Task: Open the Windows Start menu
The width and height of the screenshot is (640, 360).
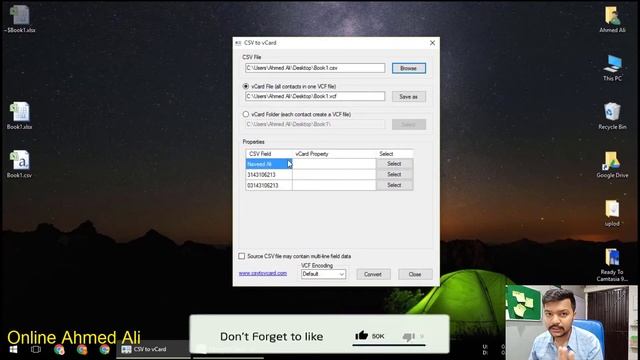Action: click(x=13, y=349)
